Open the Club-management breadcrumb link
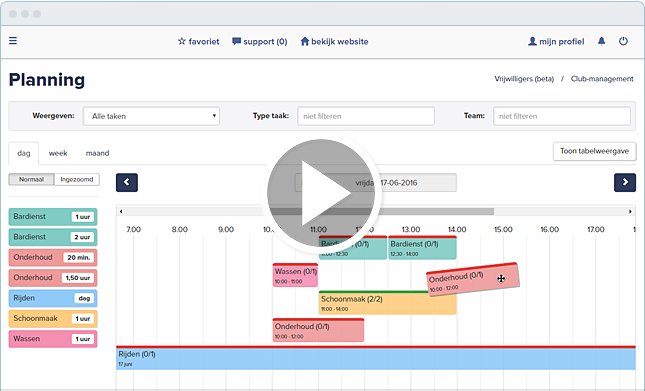This screenshot has height=391, width=645. (602, 79)
